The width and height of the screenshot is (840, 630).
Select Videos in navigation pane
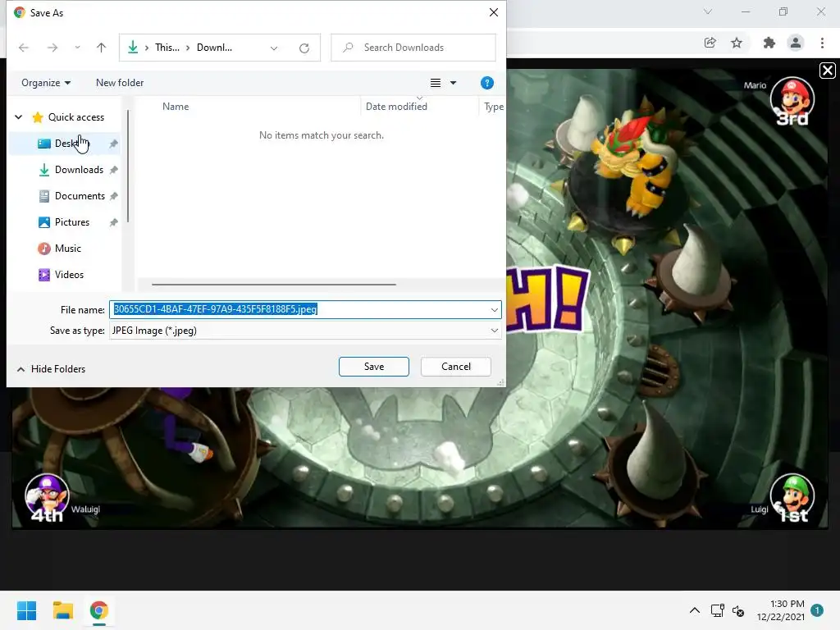click(x=69, y=275)
